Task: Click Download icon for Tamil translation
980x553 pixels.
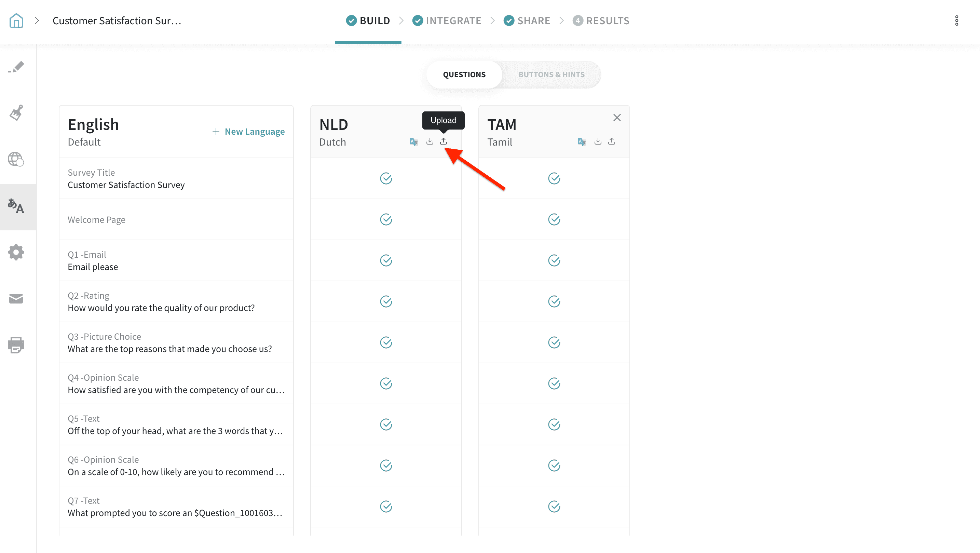Action: 598,141
